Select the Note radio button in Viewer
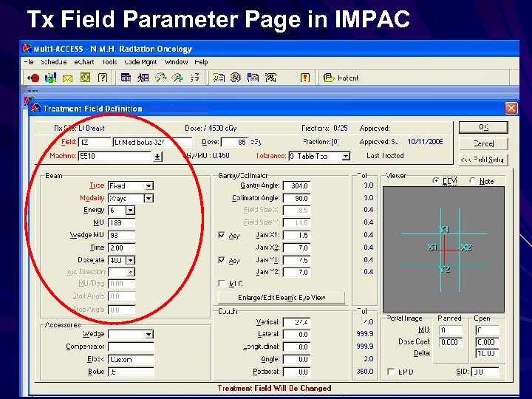Viewport: 532px width, 399px height. [x=473, y=180]
